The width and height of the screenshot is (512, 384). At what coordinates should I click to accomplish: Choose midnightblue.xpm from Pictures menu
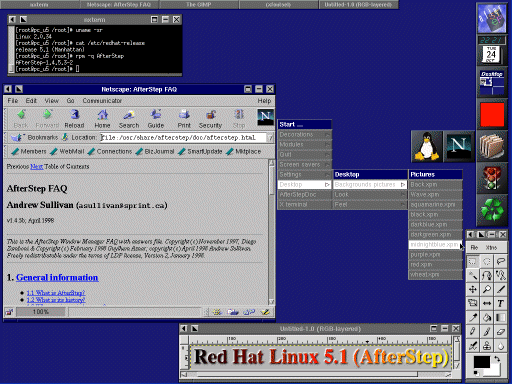tap(435, 245)
